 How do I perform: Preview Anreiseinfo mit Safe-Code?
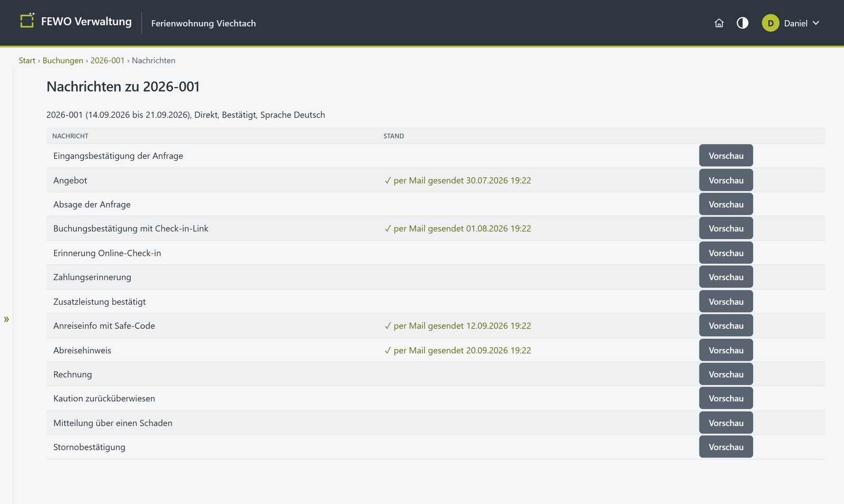coord(726,326)
